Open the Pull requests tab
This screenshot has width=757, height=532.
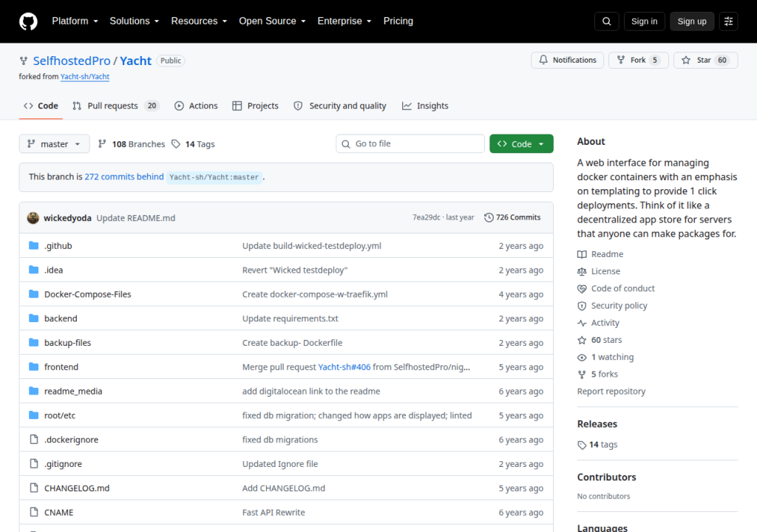click(x=115, y=106)
